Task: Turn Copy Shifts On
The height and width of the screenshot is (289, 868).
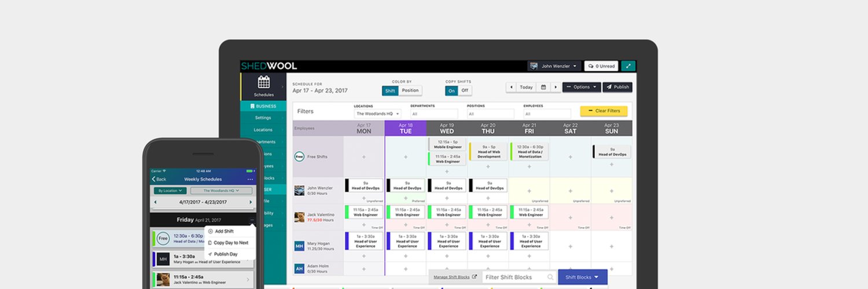Action: point(451,91)
